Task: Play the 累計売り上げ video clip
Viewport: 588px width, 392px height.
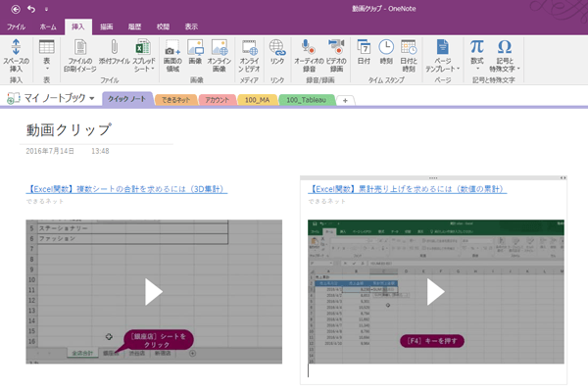Action: [436, 291]
